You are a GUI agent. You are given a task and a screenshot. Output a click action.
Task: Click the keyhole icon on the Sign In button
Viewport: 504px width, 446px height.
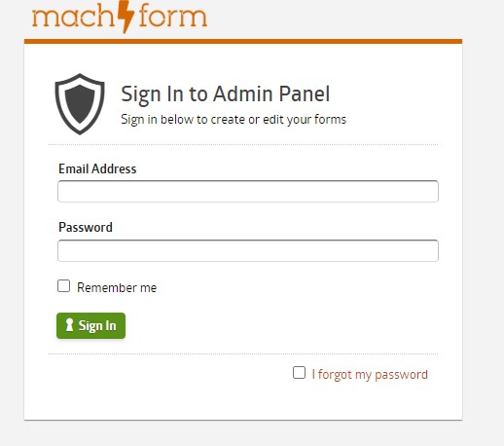point(69,325)
